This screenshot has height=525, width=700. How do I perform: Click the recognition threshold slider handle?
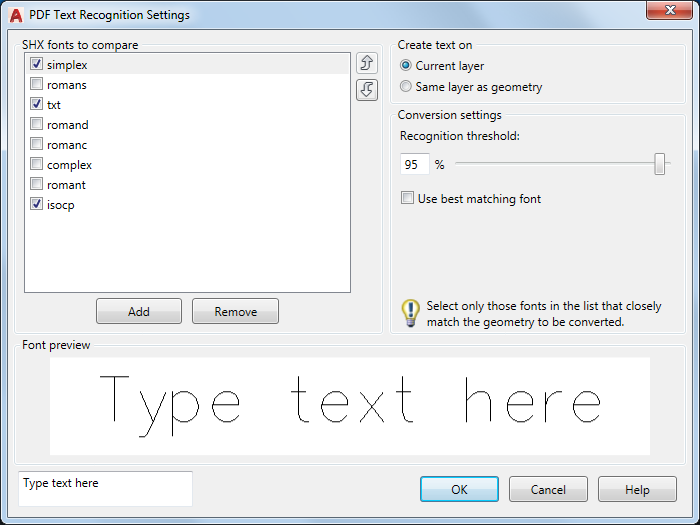[660, 164]
